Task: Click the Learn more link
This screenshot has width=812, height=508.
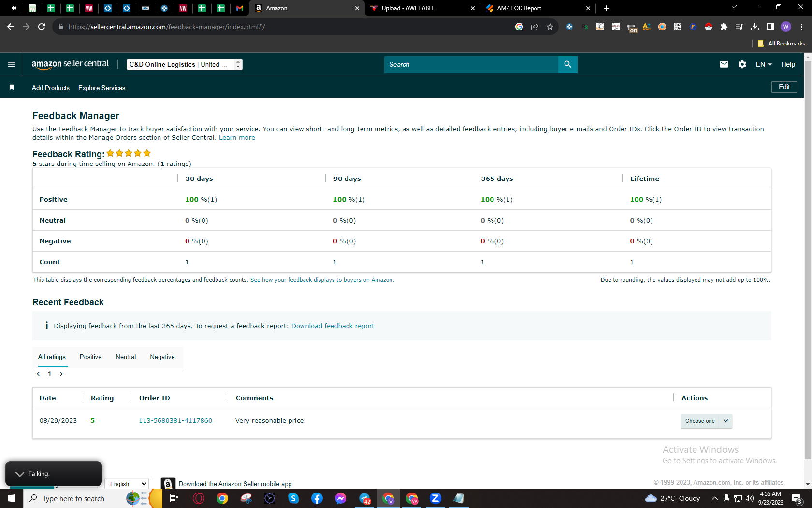Action: point(237,138)
